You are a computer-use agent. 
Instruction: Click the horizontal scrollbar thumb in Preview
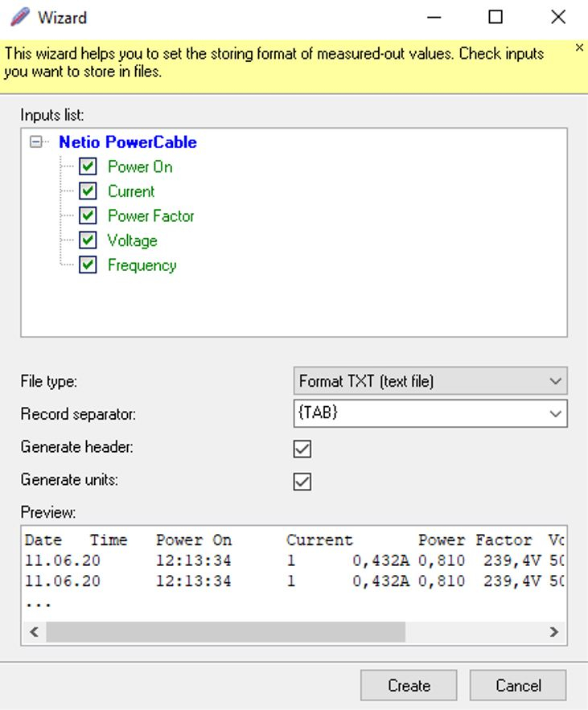(225, 632)
